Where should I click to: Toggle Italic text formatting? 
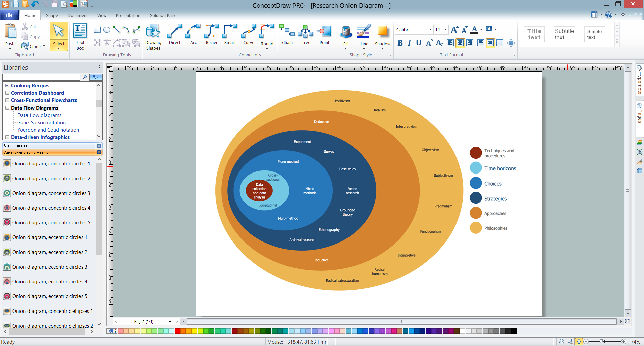click(409, 43)
